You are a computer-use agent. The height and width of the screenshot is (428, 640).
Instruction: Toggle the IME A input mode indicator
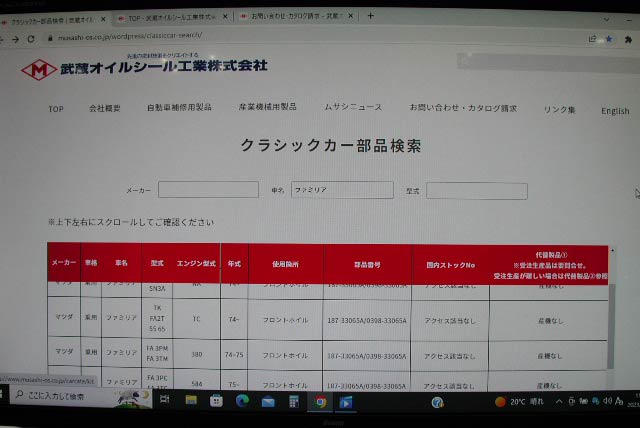(619, 401)
